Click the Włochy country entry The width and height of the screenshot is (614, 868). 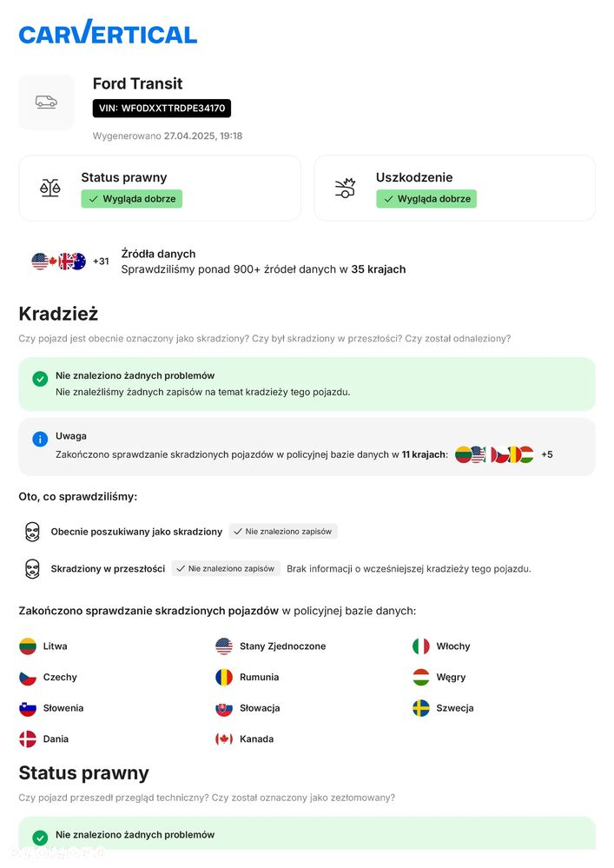[452, 646]
